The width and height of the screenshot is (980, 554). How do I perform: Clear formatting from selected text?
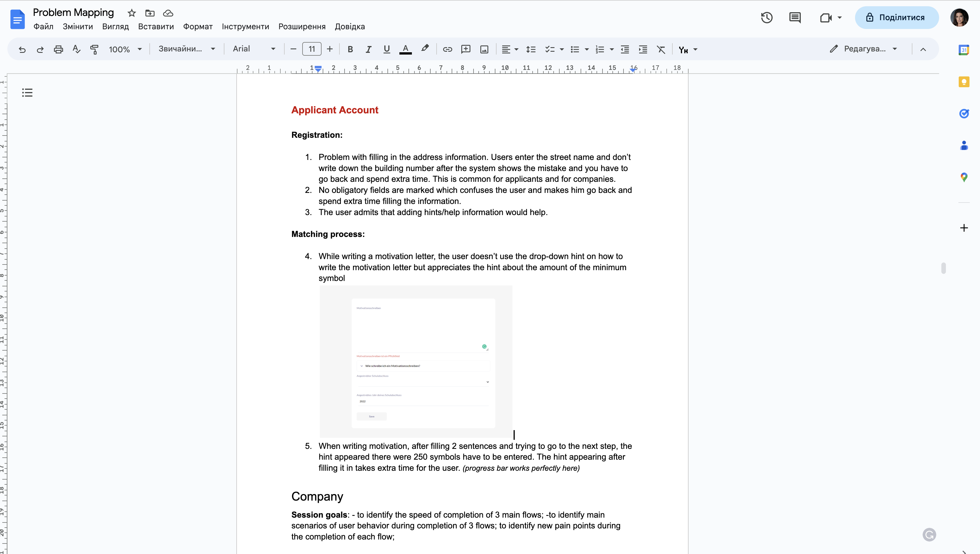pyautogui.click(x=661, y=49)
